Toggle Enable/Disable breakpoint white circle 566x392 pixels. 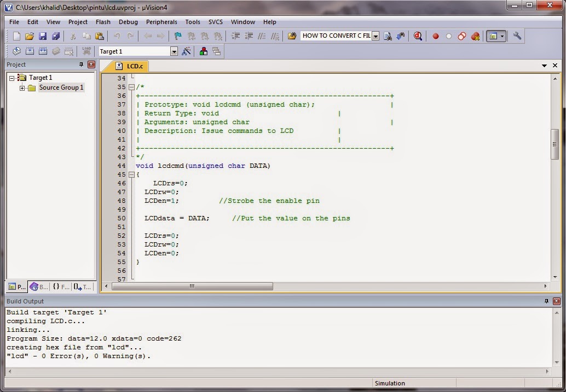(449, 36)
